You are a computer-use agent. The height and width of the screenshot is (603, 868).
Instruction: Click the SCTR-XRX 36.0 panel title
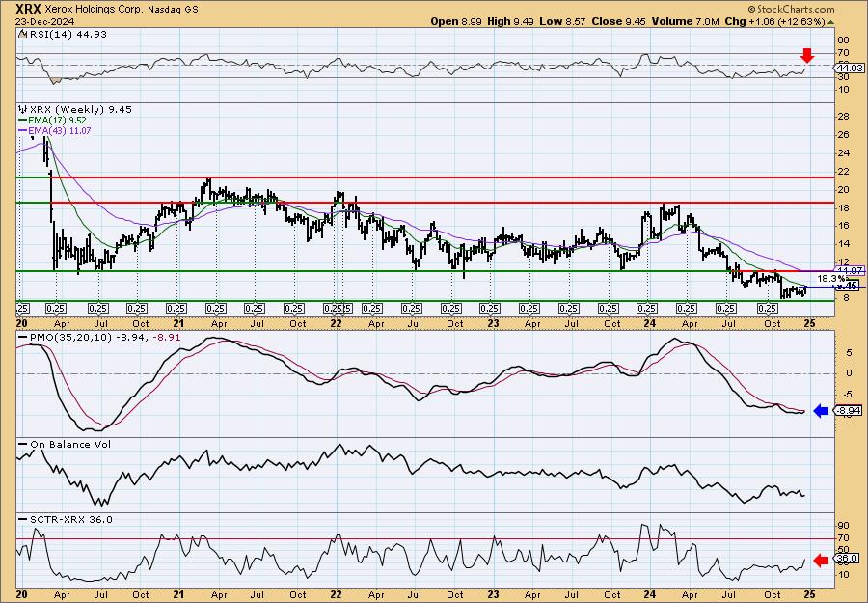70,519
